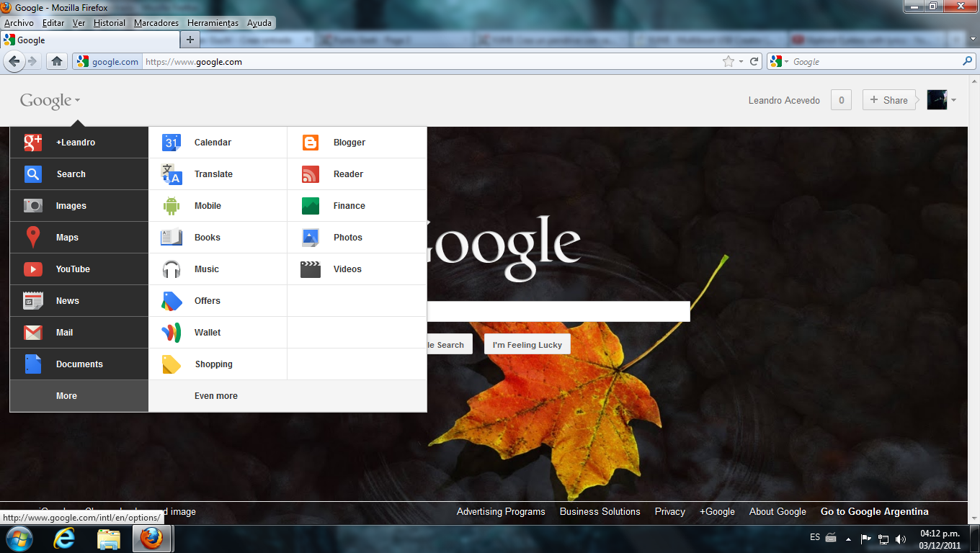
Task: Click the green Finance chart icon
Action: [x=311, y=206]
